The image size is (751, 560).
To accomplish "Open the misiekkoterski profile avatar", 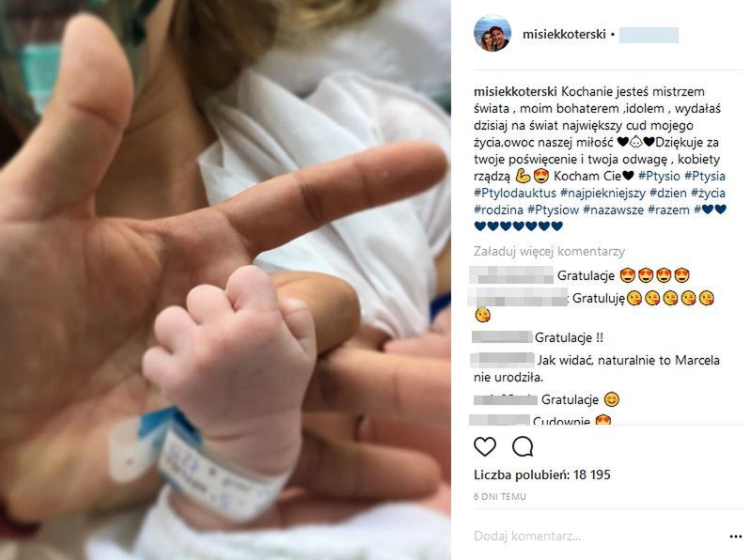I will point(492,33).
